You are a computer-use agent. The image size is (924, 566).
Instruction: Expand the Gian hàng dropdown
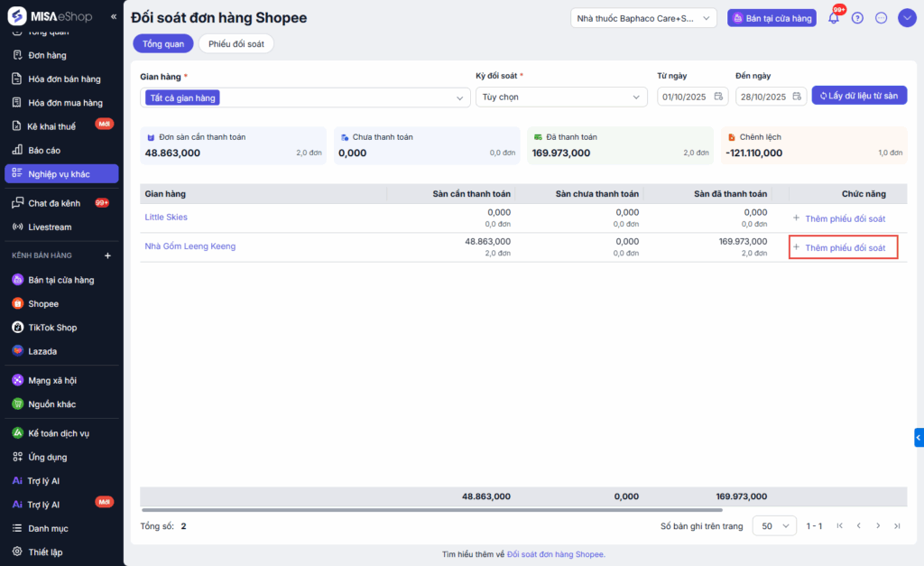pos(460,97)
